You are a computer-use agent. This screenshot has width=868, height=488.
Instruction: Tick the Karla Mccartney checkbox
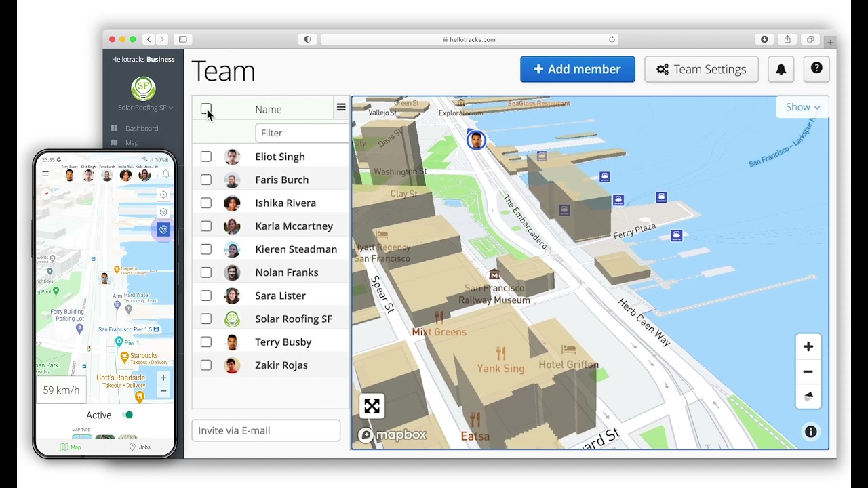(x=206, y=226)
